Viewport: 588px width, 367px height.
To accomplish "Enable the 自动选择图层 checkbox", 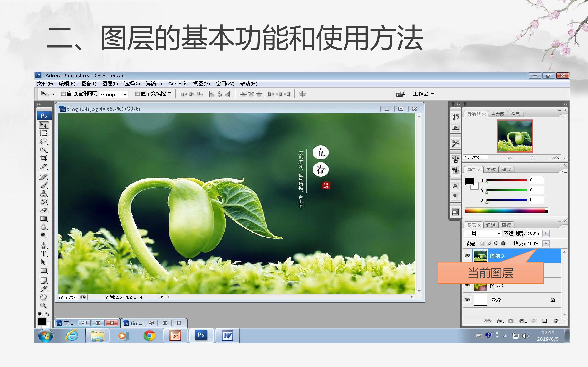I will point(63,94).
